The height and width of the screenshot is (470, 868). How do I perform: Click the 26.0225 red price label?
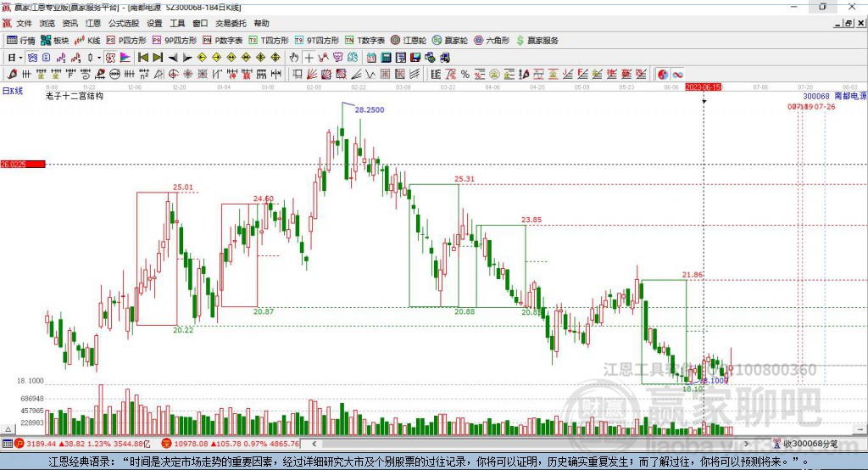tap(22, 164)
